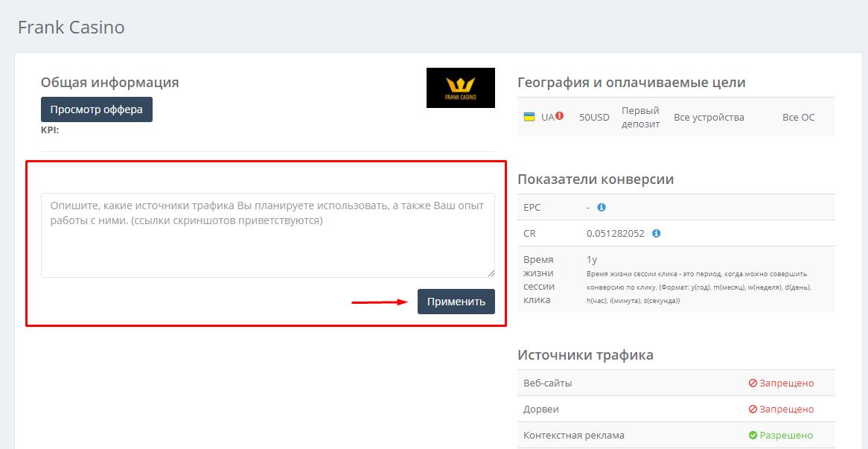Screen dimensions: 868x449
Task: Click the info icon next to CR value
Action: coord(655,233)
